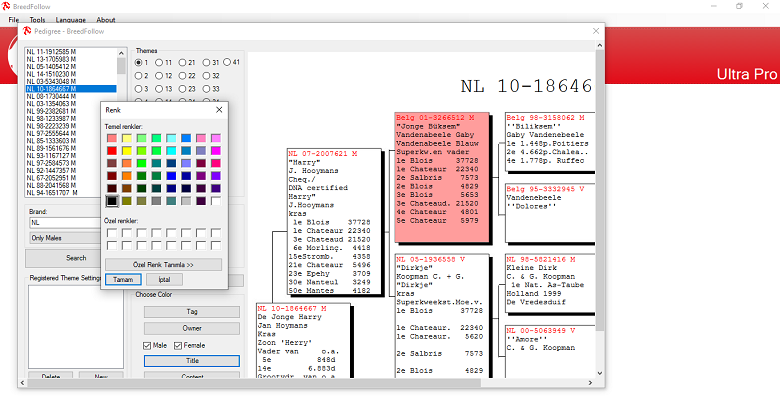Open the Tools menu
Image resolution: width=780 pixels, height=415 pixels.
(37, 19)
